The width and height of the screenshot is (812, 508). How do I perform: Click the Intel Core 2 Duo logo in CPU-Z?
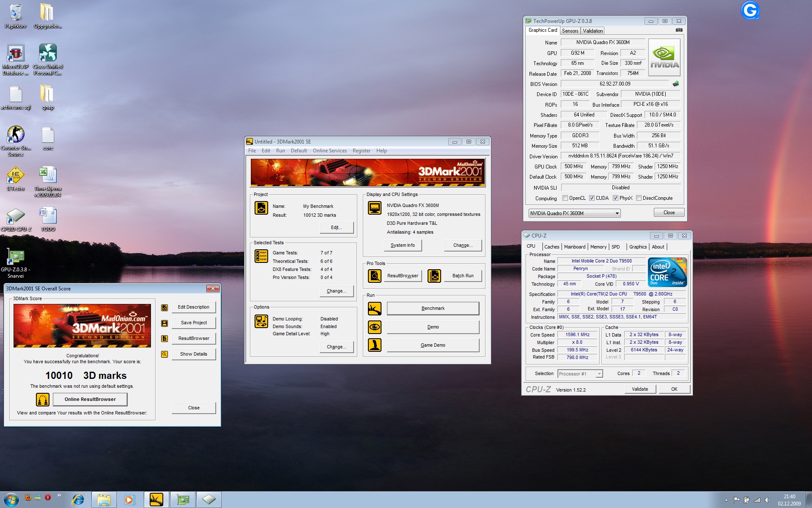click(667, 272)
